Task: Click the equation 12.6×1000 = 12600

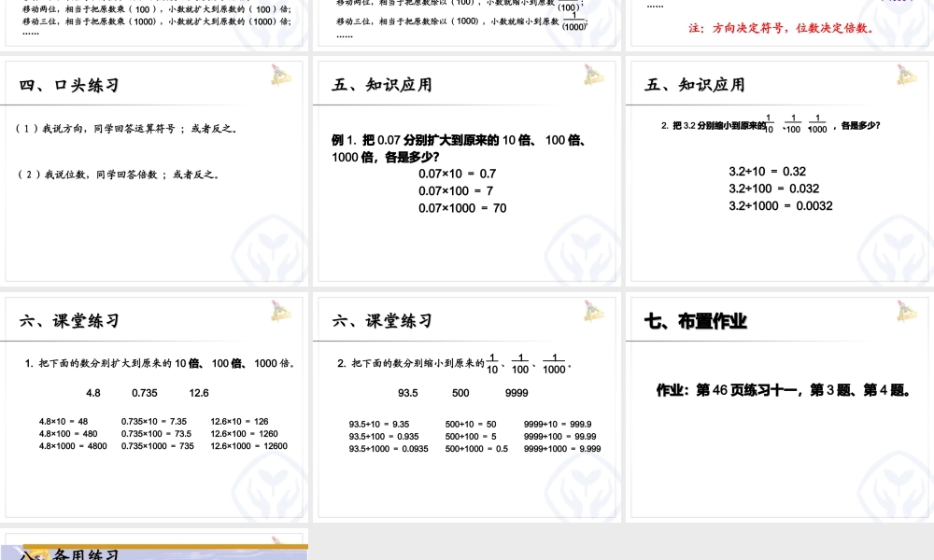Action: point(248,446)
